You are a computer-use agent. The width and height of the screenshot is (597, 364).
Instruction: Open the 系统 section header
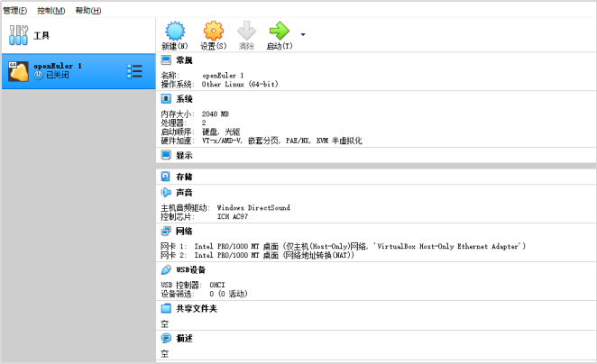(x=184, y=99)
